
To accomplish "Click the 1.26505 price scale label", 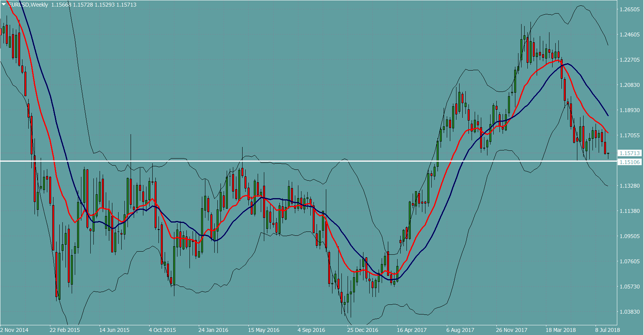I will click(x=630, y=9).
